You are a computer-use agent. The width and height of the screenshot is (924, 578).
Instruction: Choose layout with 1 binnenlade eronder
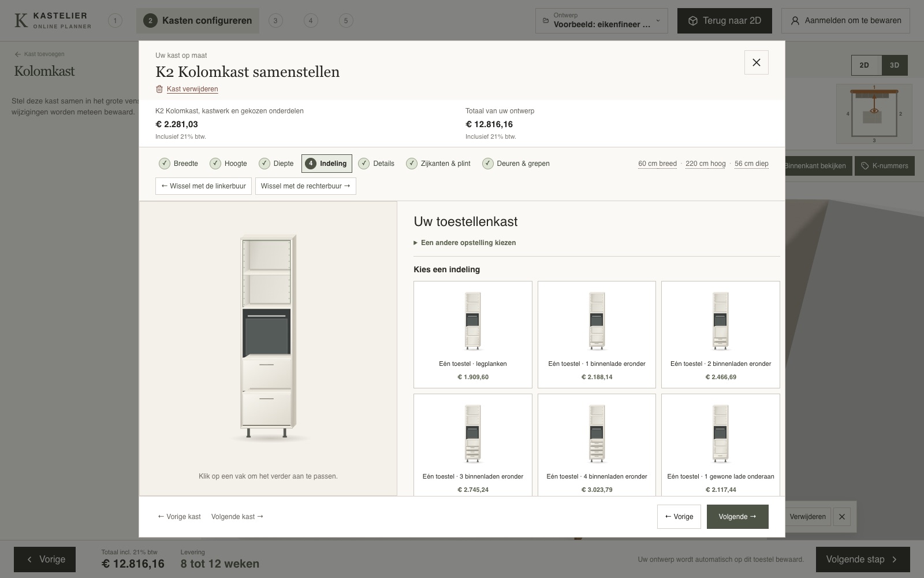597,335
